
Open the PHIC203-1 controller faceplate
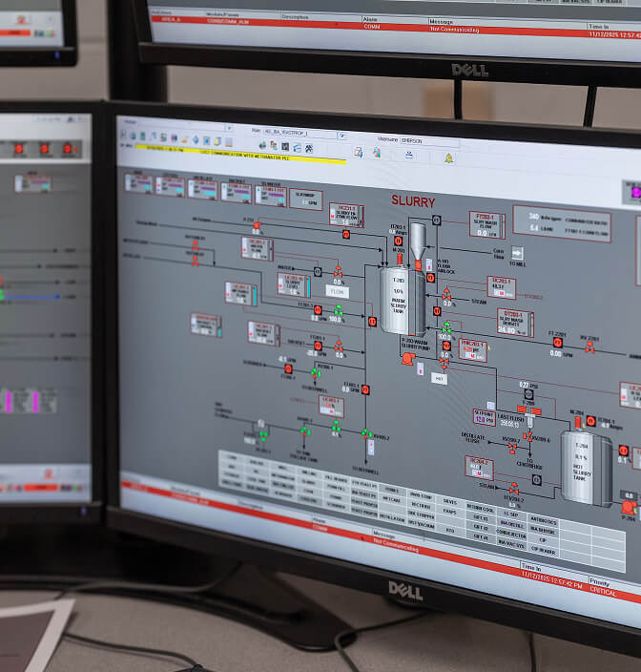tap(473, 350)
